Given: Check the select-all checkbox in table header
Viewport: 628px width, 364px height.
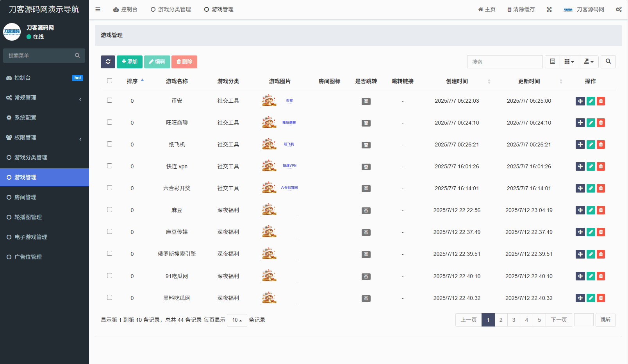Looking at the screenshot, I should pos(110,81).
